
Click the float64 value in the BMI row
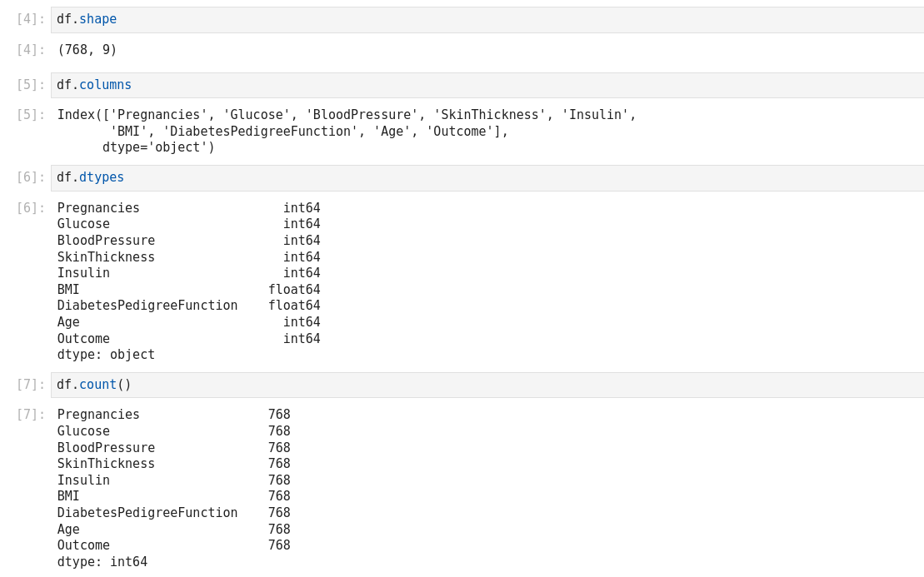pos(294,290)
